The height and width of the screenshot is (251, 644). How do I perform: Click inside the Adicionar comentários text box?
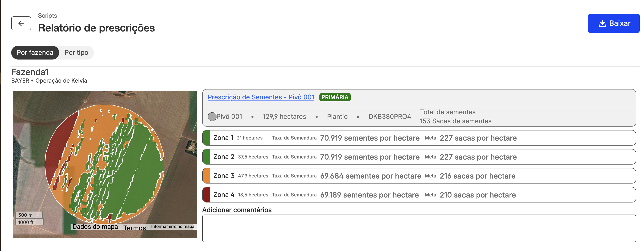tap(419, 228)
